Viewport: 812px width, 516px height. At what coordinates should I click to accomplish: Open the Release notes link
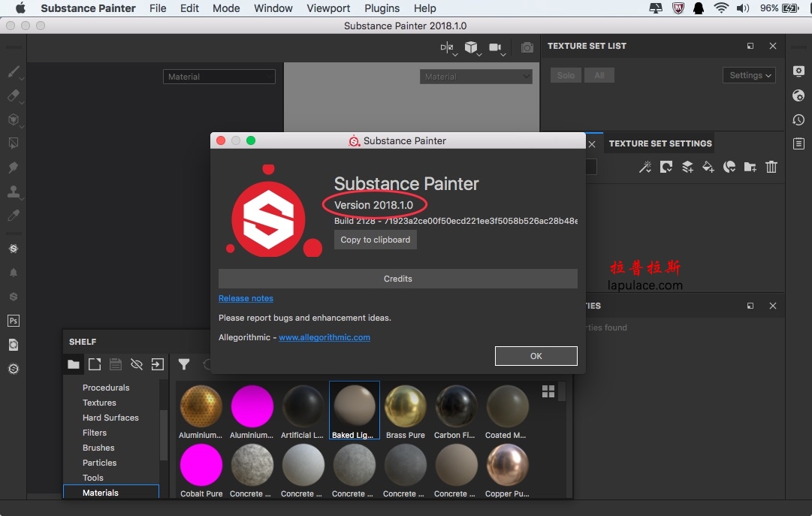point(246,298)
